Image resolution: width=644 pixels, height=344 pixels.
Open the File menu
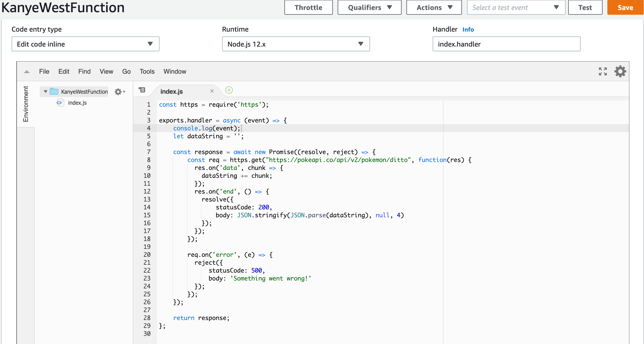[44, 72]
